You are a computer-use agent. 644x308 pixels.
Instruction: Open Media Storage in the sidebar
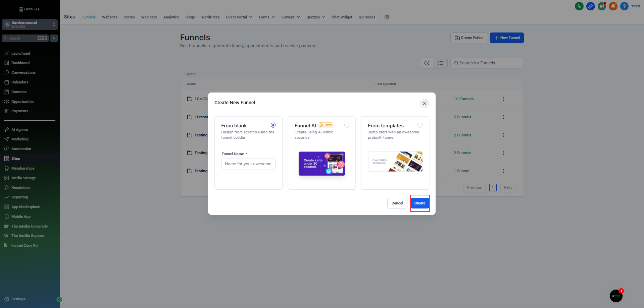23,178
